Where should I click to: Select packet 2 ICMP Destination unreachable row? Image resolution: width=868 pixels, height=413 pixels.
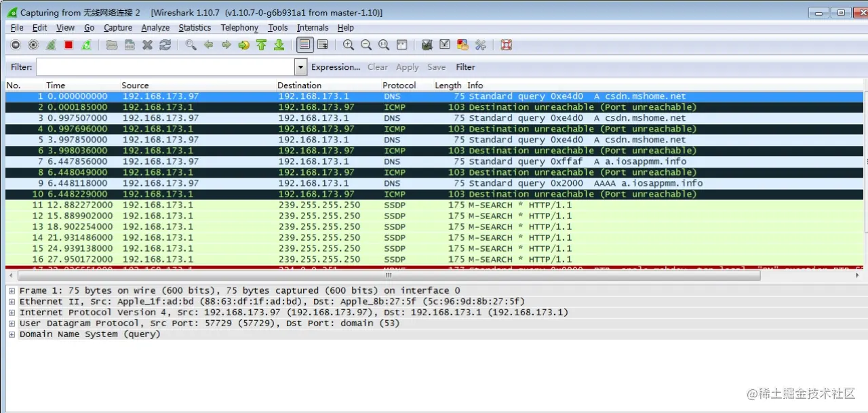pyautogui.click(x=435, y=107)
